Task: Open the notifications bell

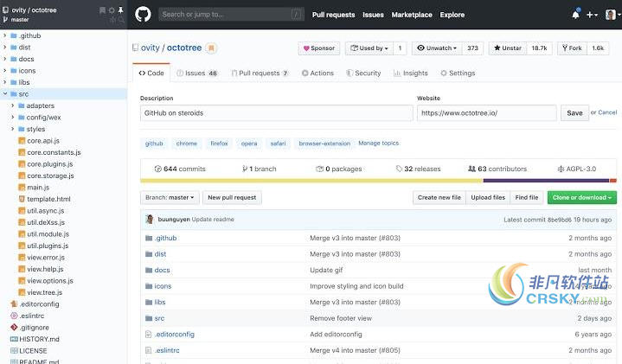Action: 575,15
